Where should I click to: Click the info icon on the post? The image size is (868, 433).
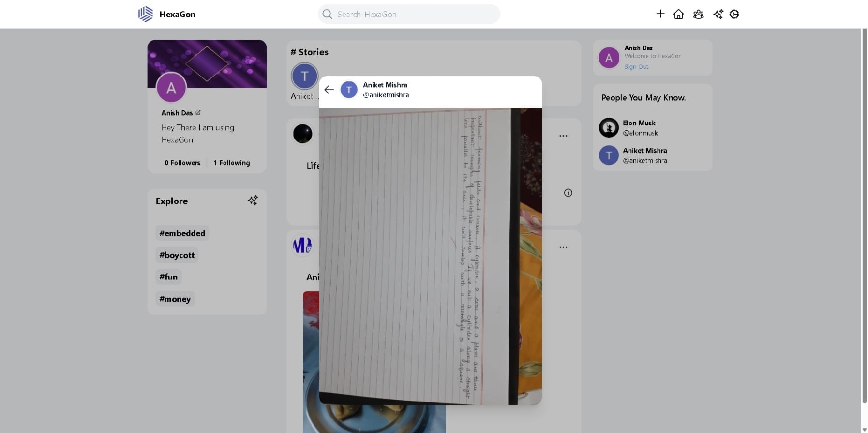coord(568,193)
